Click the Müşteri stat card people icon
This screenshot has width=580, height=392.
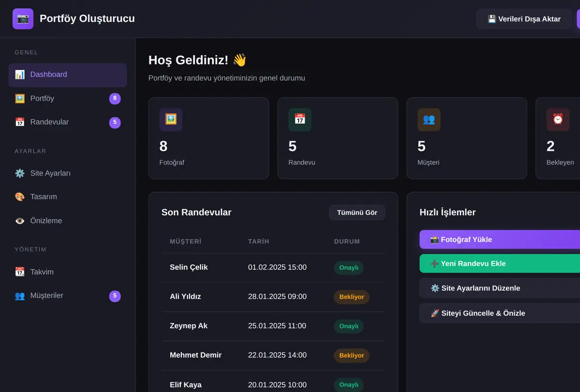point(429,119)
